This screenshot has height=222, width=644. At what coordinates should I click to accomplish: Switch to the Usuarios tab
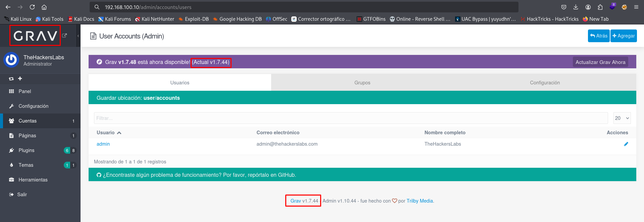[180, 83]
